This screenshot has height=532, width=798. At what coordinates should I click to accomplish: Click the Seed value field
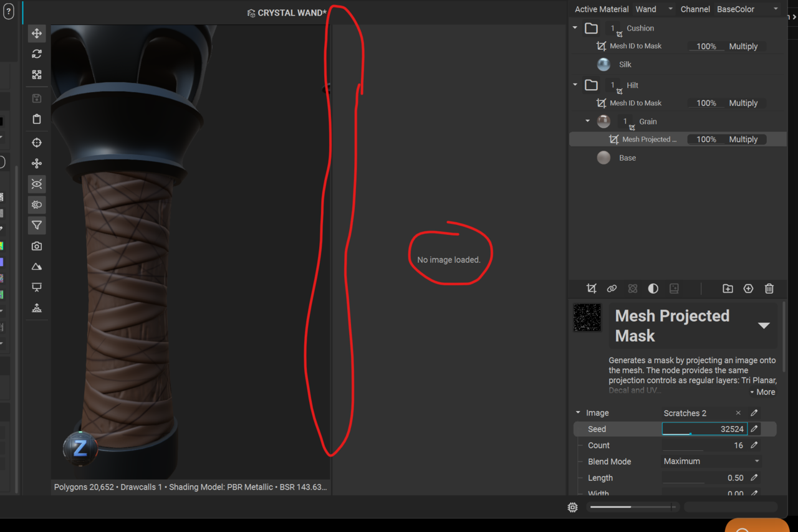coord(704,429)
